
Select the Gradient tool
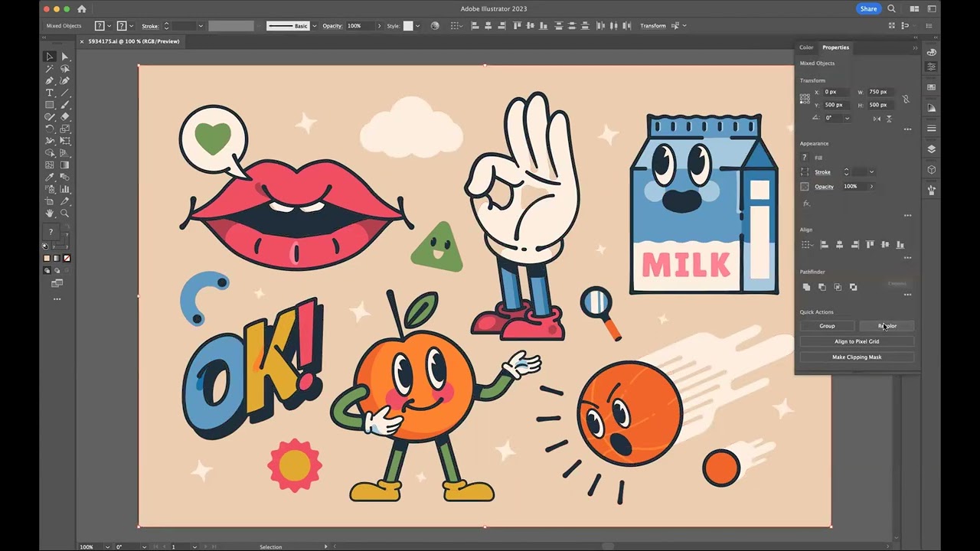tap(65, 165)
